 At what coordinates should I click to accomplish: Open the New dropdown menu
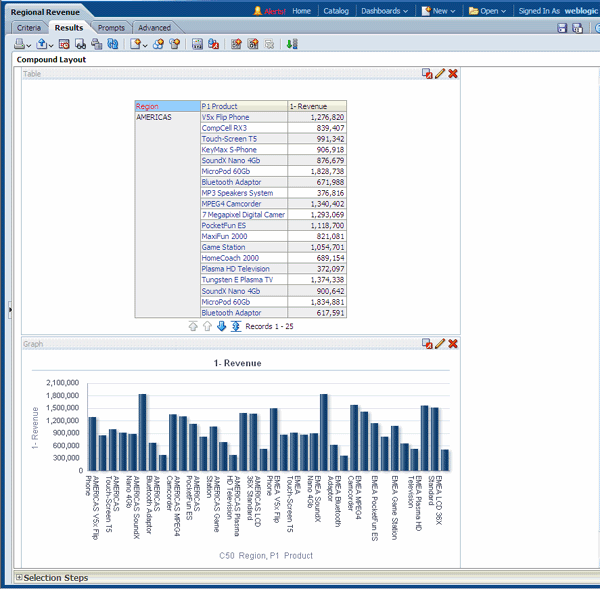pos(438,11)
